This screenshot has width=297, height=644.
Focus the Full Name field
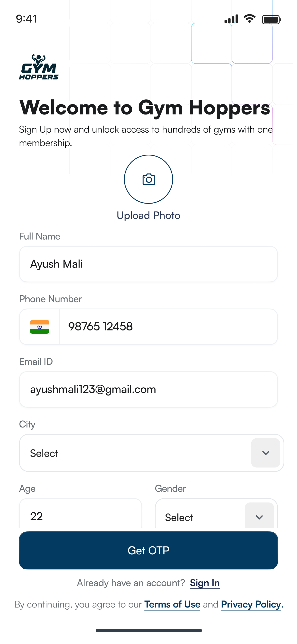point(148,264)
